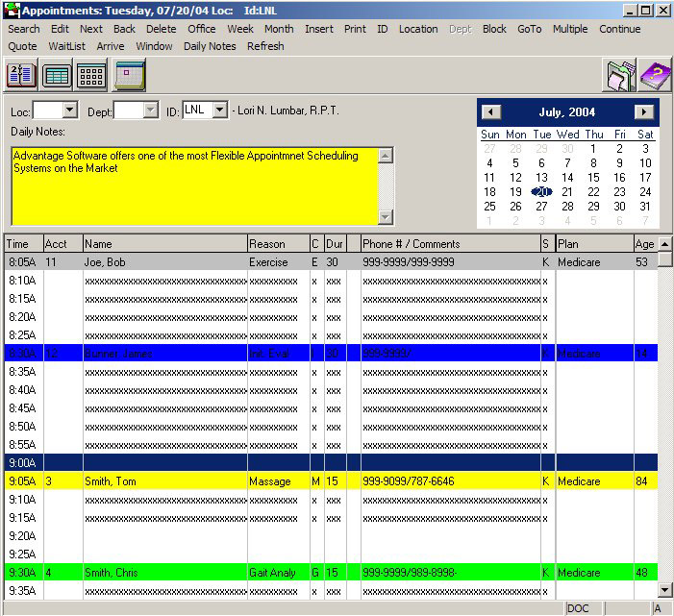Click the Reason column header
Viewport: 674px width, 616px height.
[279, 244]
